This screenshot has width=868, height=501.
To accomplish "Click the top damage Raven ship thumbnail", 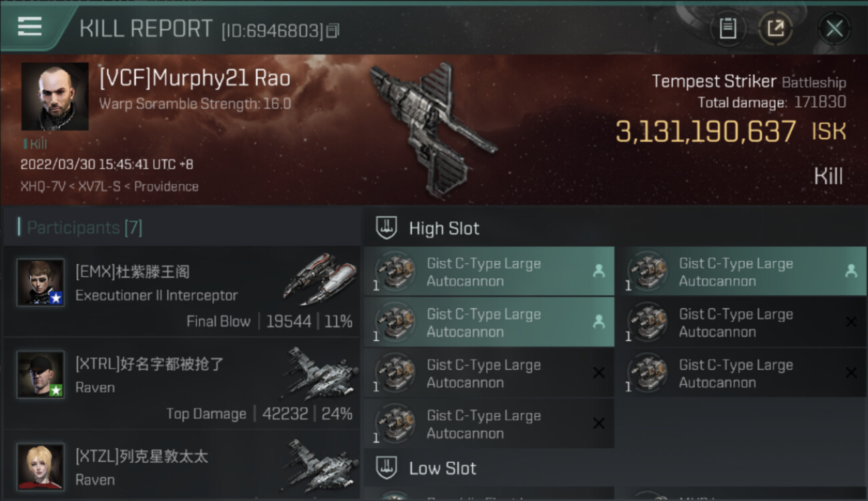I will coord(320,373).
